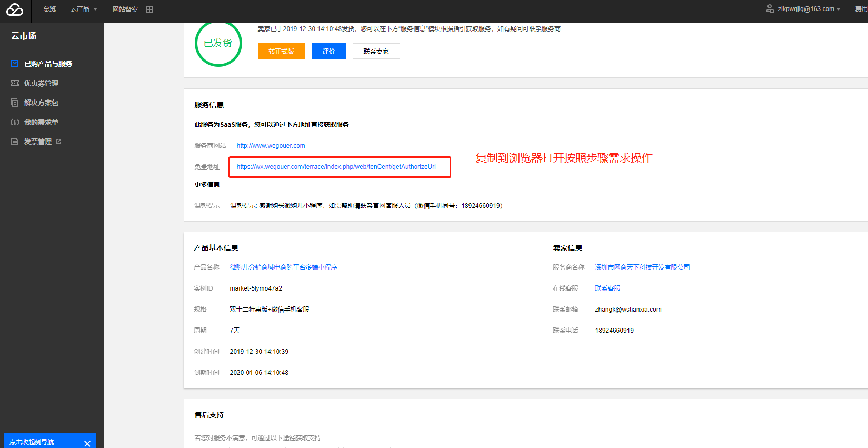Image resolution: width=868 pixels, height=448 pixels.
Task: Open the 费用 menu in top bar
Action: (x=861, y=9)
